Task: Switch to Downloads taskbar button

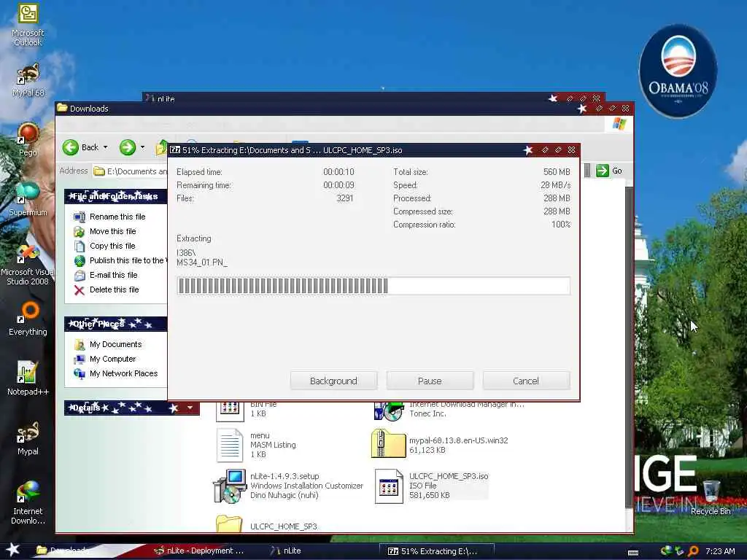Action: (x=64, y=551)
